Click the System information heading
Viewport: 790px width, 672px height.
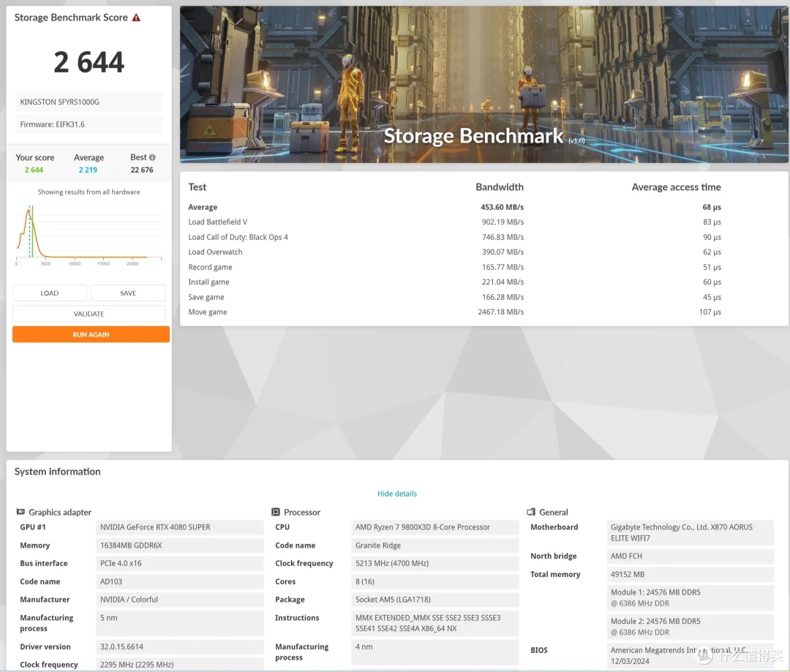(x=58, y=472)
